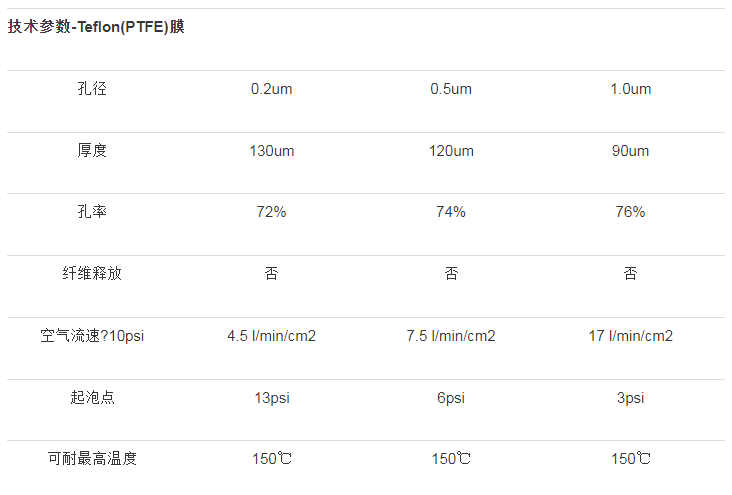Screen dimensions: 732x495
Task: Select the 孔径 row label
Action: coord(92,89)
